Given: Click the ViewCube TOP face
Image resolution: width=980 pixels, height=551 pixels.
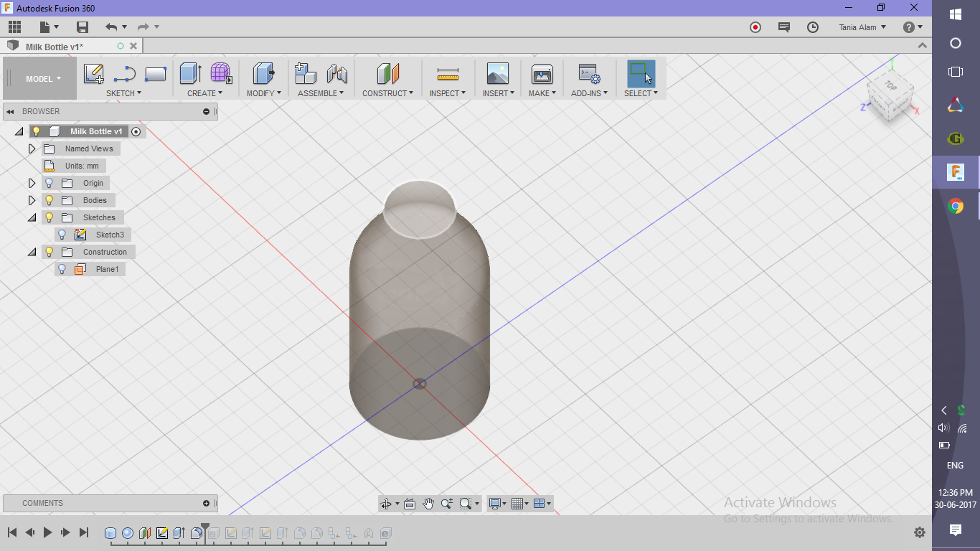Looking at the screenshot, I should click(890, 85).
